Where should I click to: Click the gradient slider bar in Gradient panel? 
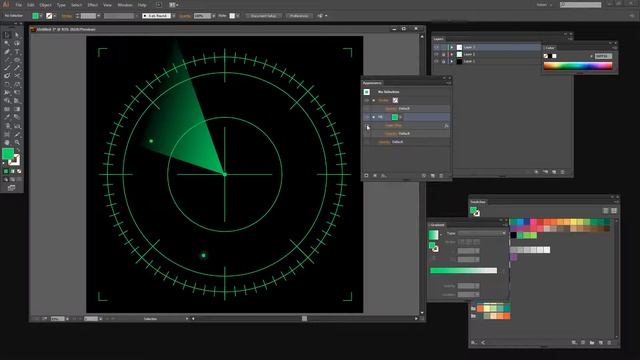[463, 271]
